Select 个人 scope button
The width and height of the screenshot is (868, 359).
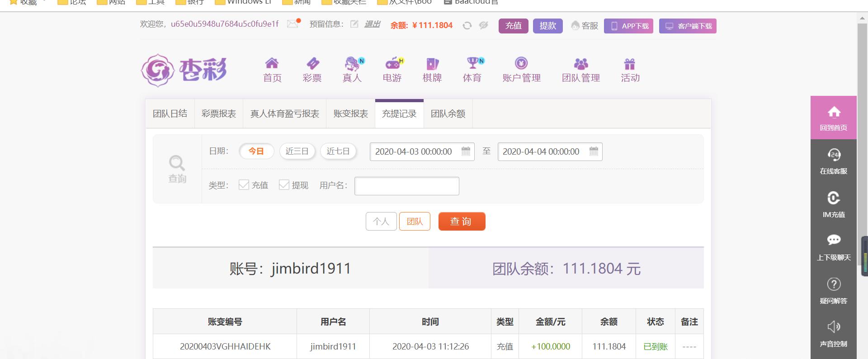tap(381, 221)
